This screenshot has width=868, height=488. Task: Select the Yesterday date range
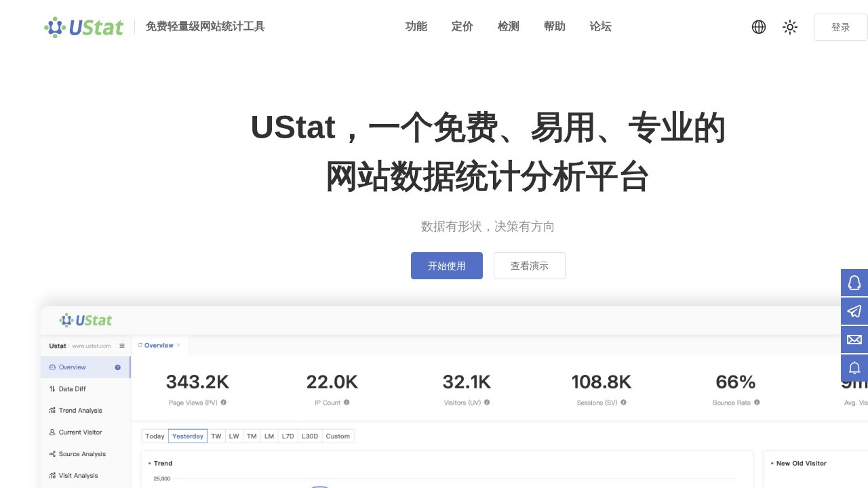[x=188, y=436]
